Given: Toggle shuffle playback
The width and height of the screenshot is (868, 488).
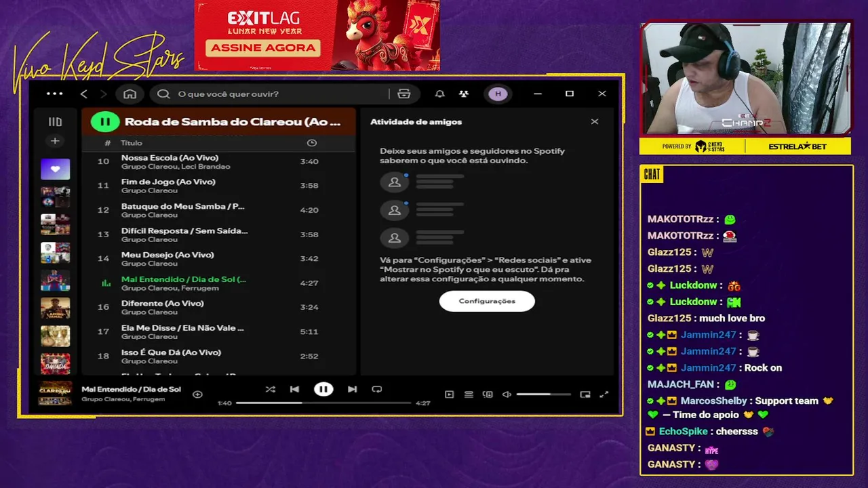Looking at the screenshot, I should point(270,389).
